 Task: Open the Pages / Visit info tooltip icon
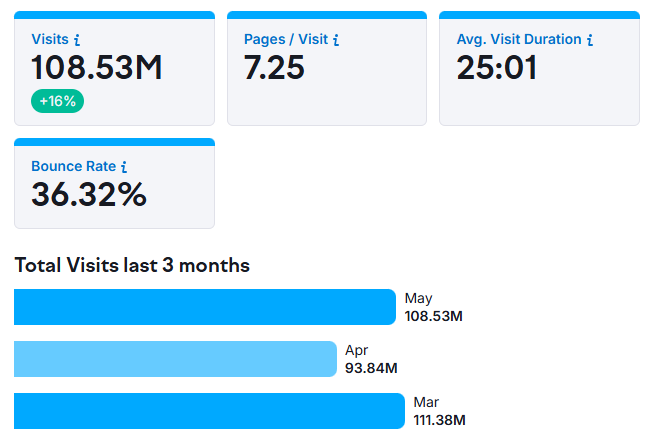click(336, 40)
